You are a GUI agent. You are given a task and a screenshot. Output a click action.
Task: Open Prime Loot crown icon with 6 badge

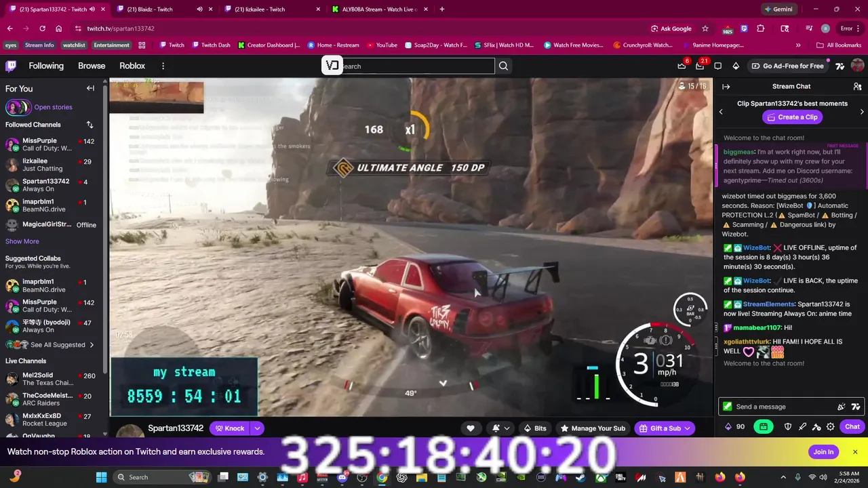coord(682,66)
